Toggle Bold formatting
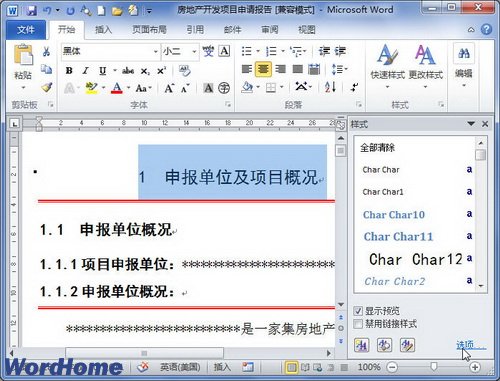 click(69, 71)
